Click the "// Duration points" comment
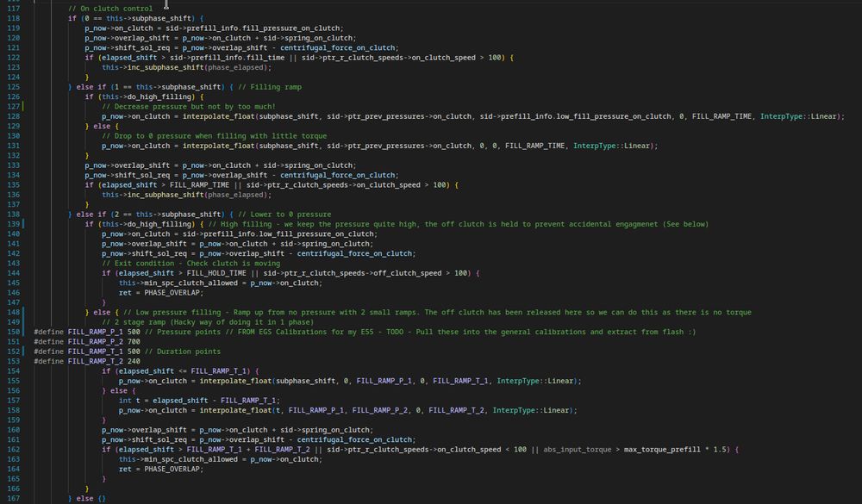Screen dimensions: 862x504 click(x=183, y=352)
